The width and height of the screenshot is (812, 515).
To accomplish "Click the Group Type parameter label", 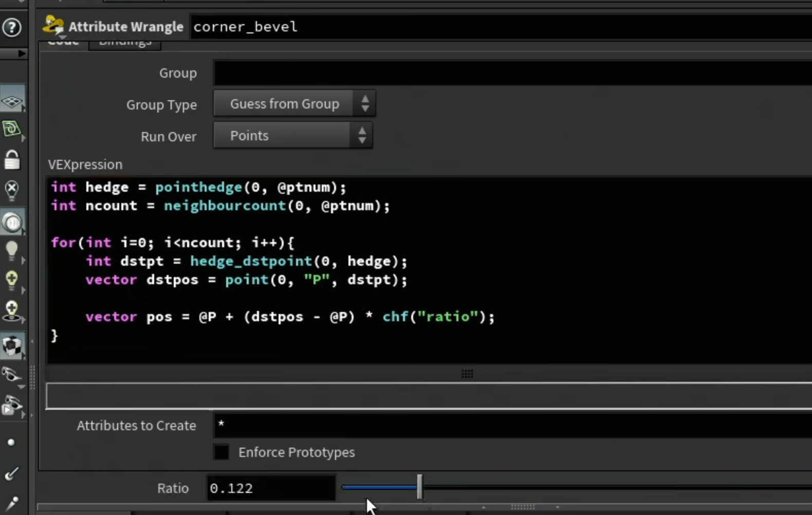I will (x=161, y=105).
